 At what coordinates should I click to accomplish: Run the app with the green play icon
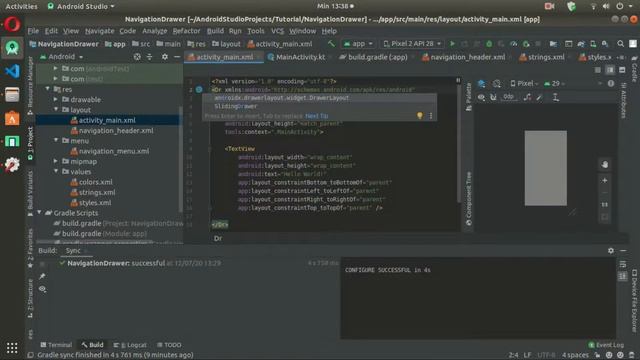tap(452, 44)
